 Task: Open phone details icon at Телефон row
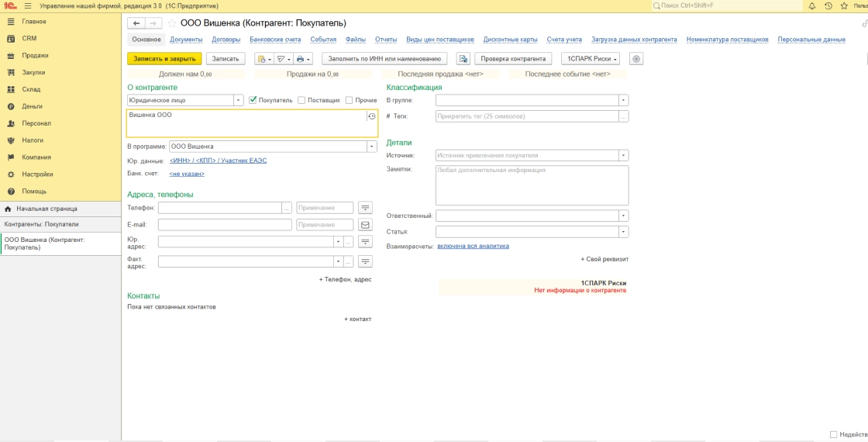click(365, 208)
